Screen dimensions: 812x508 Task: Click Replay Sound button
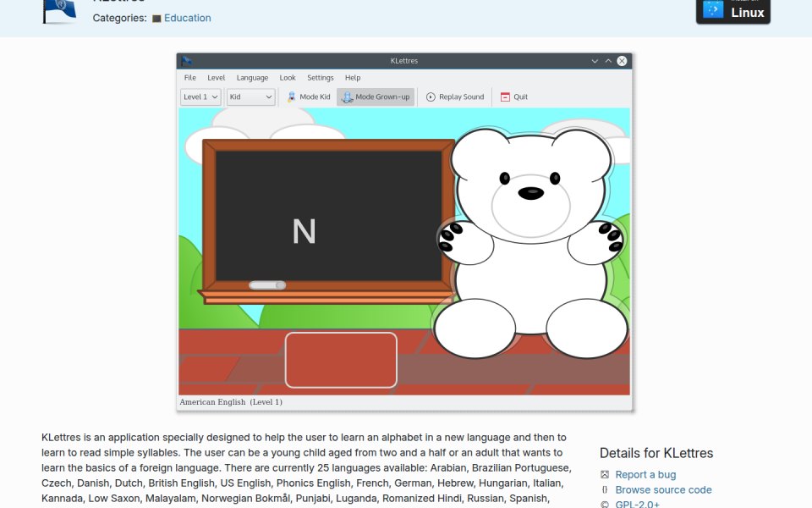coord(455,97)
